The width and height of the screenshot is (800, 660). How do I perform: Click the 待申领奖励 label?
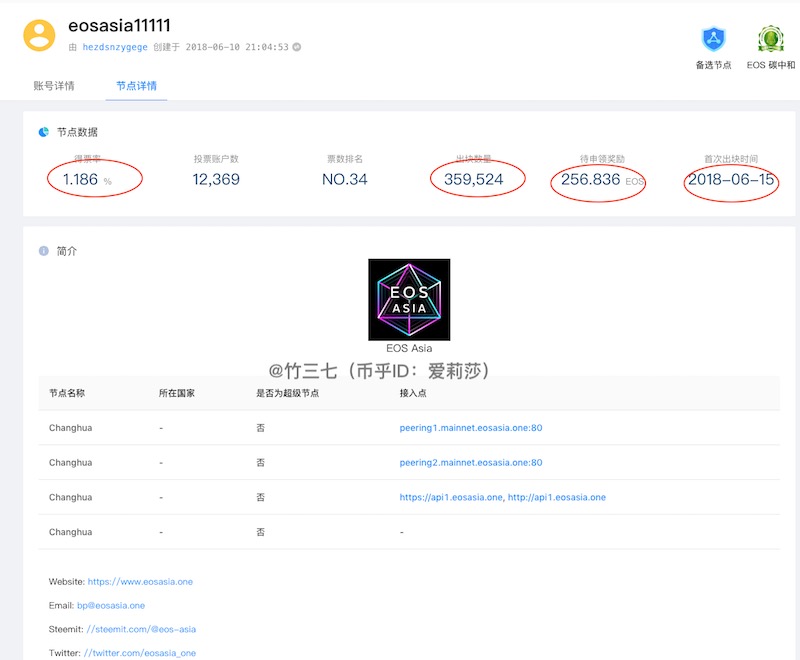click(x=602, y=159)
